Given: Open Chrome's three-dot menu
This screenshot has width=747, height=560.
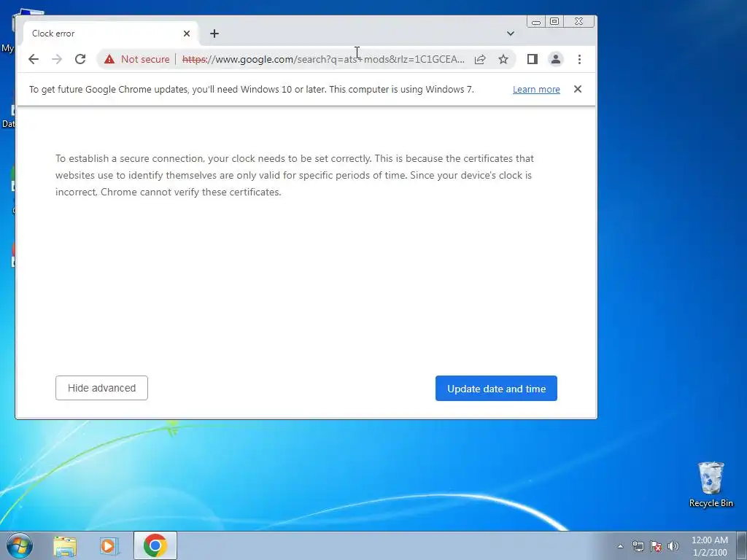Looking at the screenshot, I should point(579,59).
